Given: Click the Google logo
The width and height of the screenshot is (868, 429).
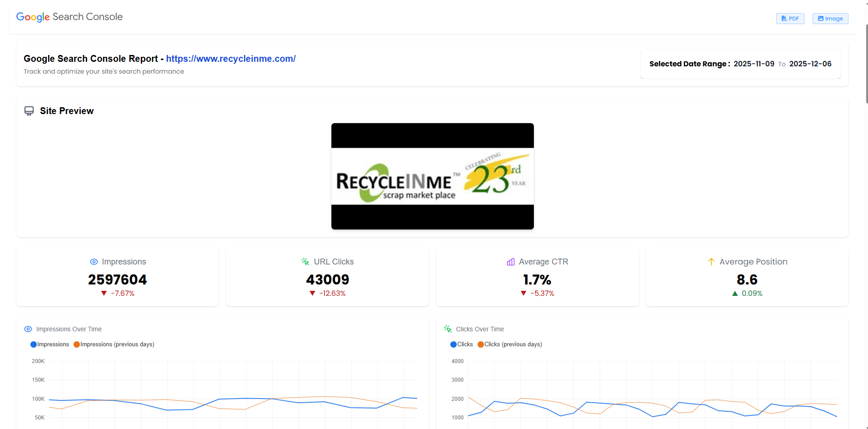Looking at the screenshot, I should click(x=32, y=17).
